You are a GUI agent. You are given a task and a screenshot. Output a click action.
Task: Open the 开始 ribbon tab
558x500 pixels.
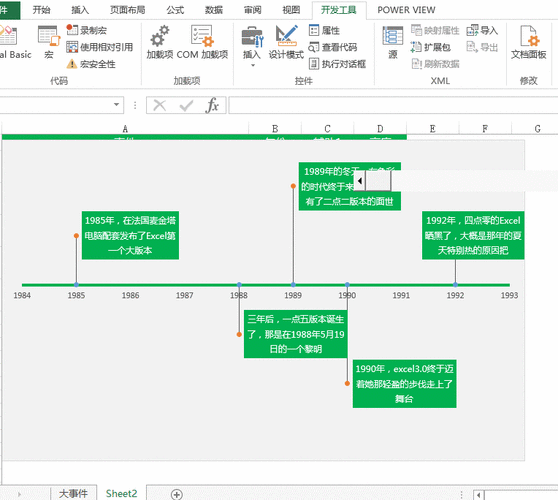click(42, 10)
